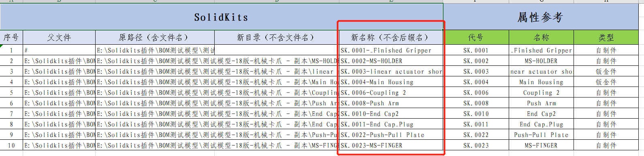Select 名称 cell MS-FINGER
Viewport: 644px width, 156px height.
point(541,145)
